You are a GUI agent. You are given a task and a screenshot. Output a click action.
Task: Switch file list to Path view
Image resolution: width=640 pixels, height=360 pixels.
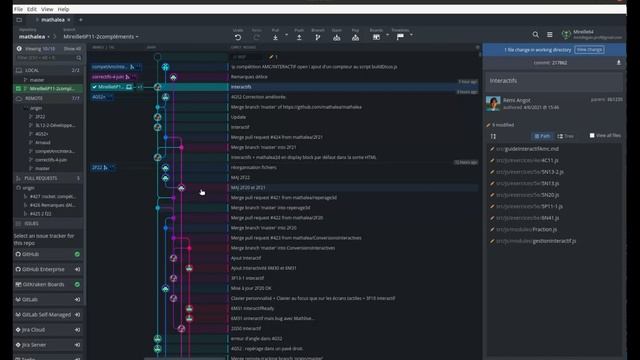coord(542,136)
